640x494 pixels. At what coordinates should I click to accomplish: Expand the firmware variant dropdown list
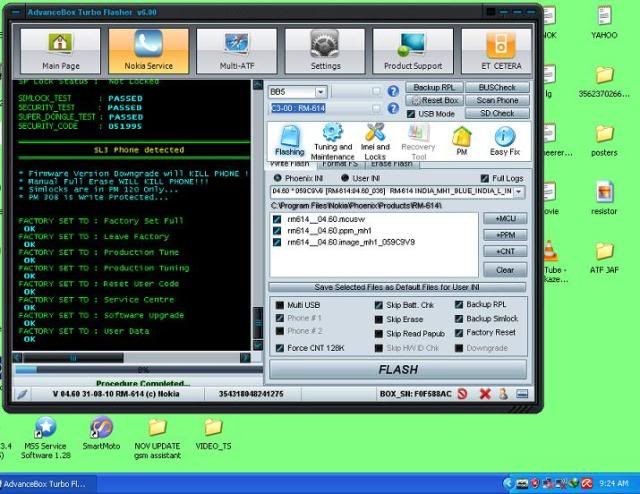point(519,191)
